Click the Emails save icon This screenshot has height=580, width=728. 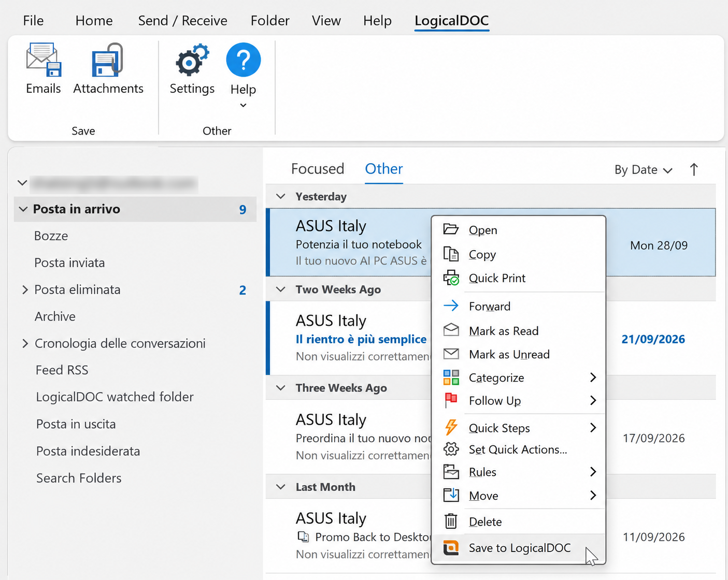[x=44, y=60]
